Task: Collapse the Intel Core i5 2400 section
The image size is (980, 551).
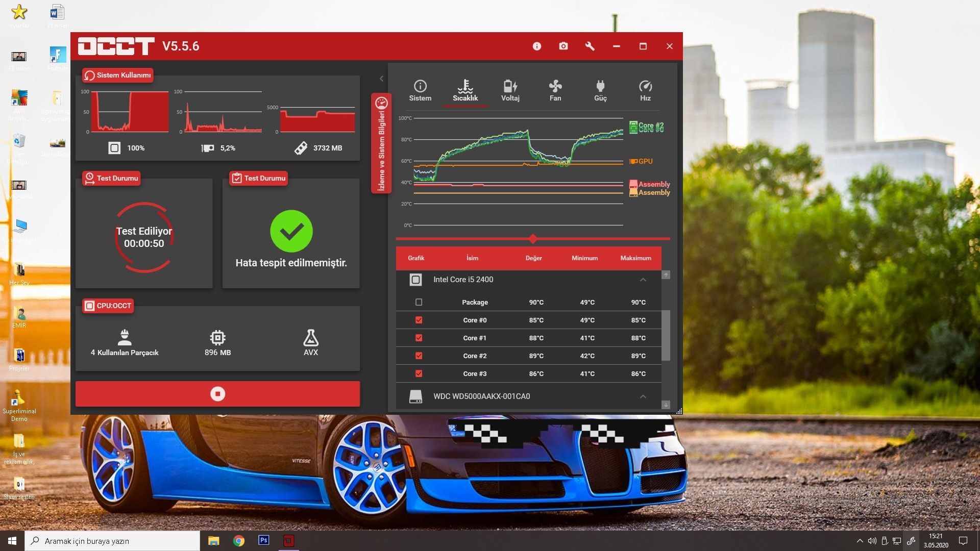Action: 643,280
